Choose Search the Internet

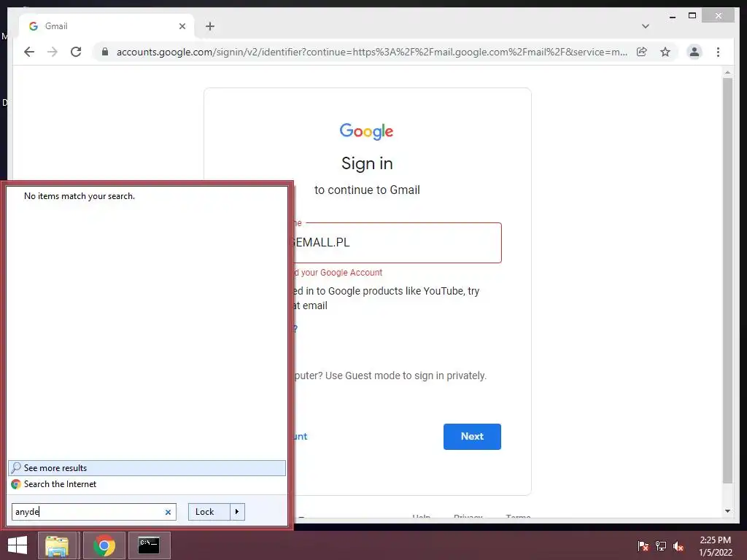point(147,484)
